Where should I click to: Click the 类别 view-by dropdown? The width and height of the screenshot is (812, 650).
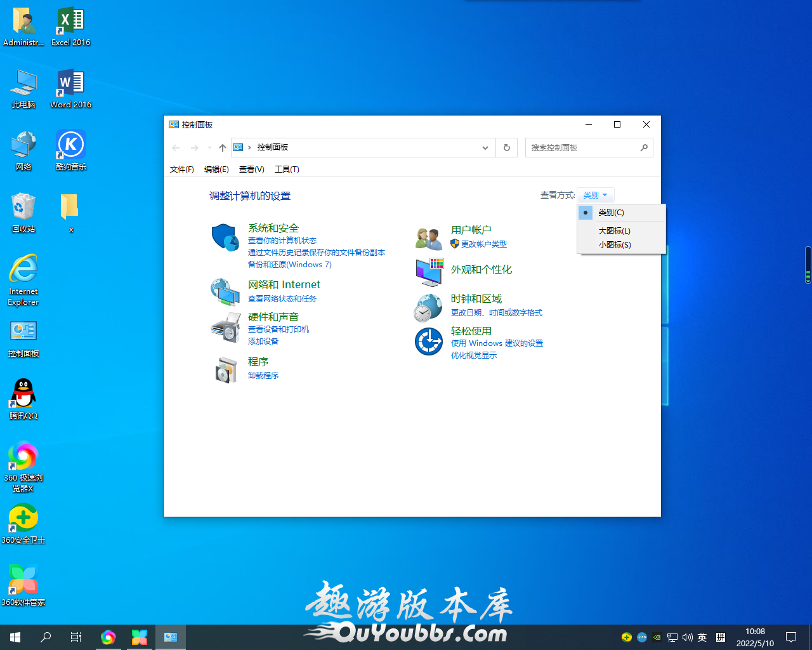coord(596,196)
